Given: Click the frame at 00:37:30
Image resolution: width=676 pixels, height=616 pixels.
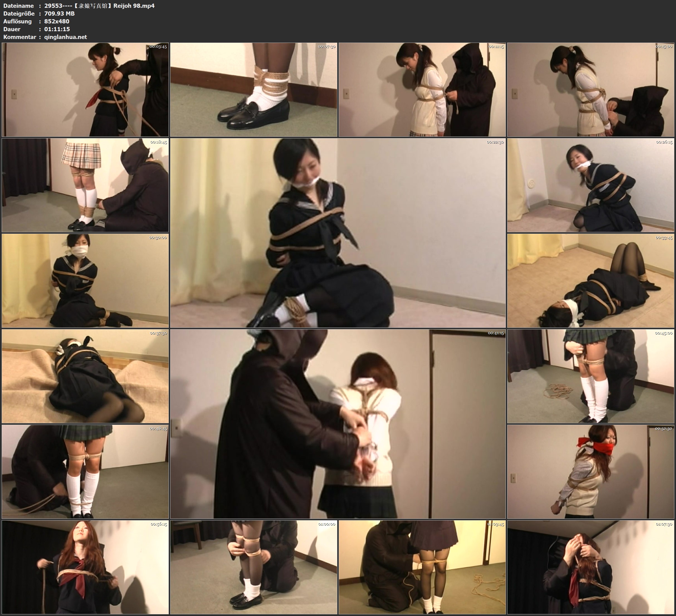Looking at the screenshot, I should [x=85, y=376].
